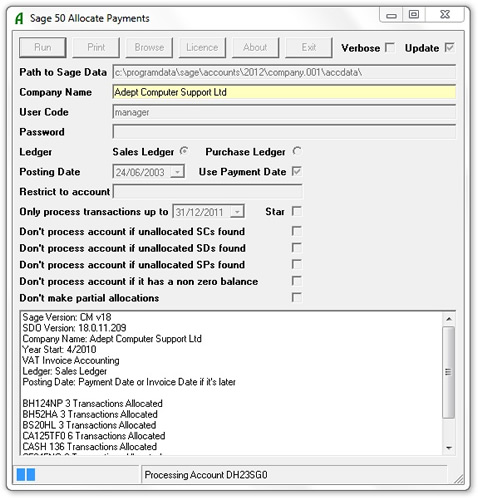Click the 'Ledger: Sales Ledger' log line
Viewport: 478px width, 500px height.
tap(65, 371)
